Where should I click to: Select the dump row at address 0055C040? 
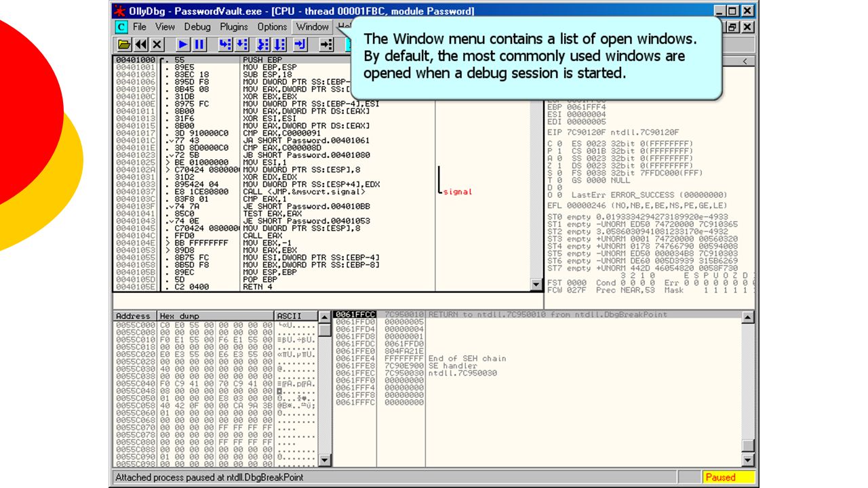click(215, 384)
